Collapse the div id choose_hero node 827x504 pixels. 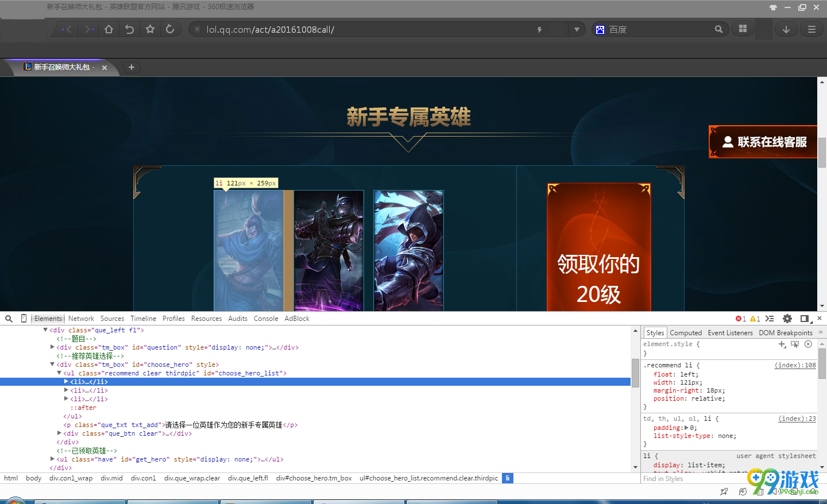(x=52, y=365)
